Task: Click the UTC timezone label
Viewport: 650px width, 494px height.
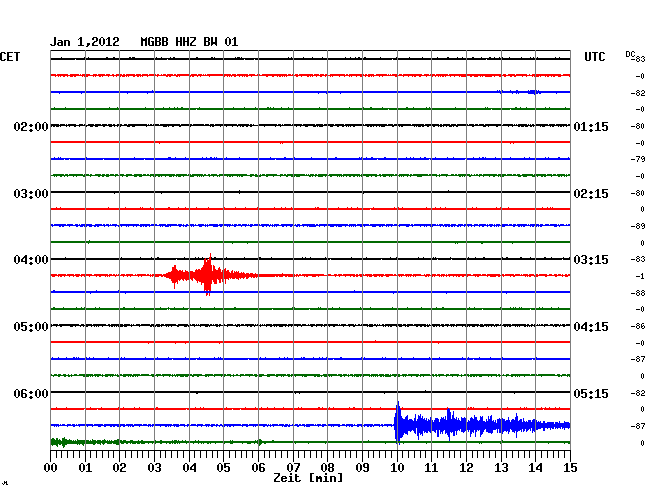Action: [594, 57]
